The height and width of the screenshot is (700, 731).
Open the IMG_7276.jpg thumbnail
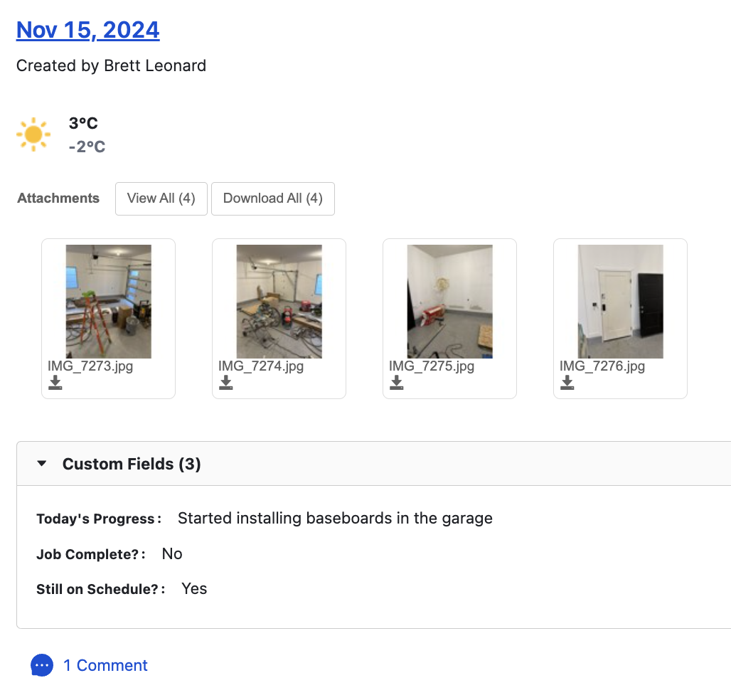pos(621,301)
